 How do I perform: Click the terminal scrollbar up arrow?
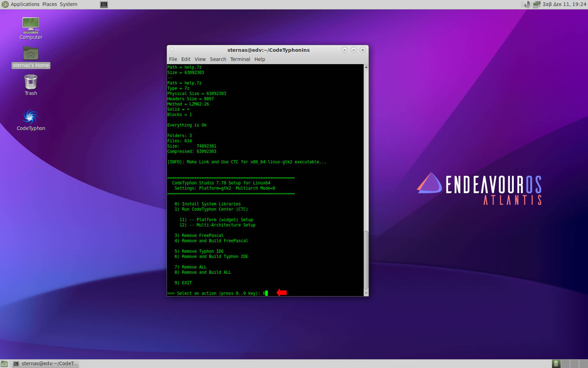pyautogui.click(x=366, y=67)
